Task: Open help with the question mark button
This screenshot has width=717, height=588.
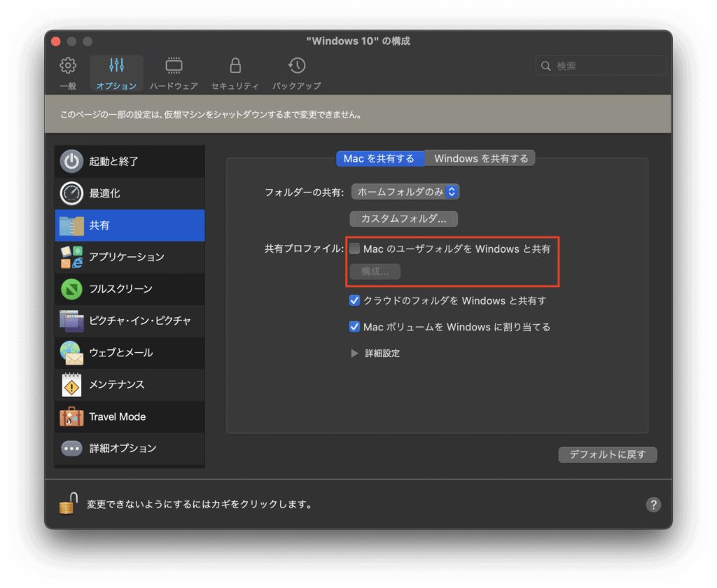Action: (653, 504)
